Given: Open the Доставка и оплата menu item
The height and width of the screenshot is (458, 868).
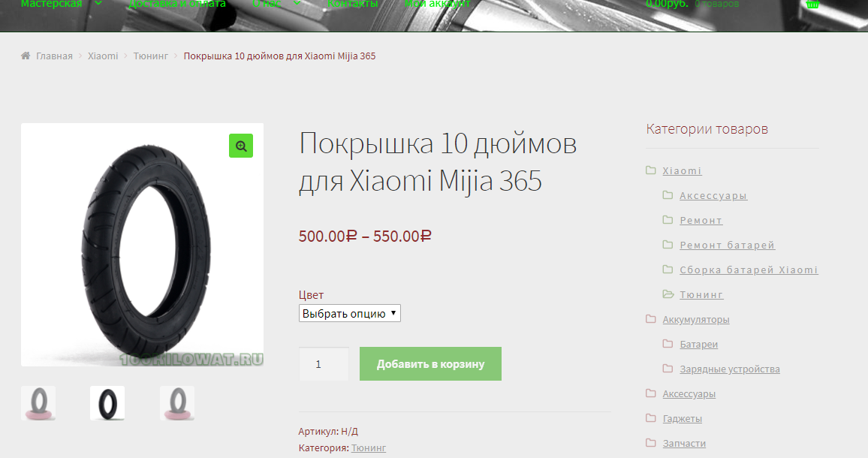Looking at the screenshot, I should point(177,3).
